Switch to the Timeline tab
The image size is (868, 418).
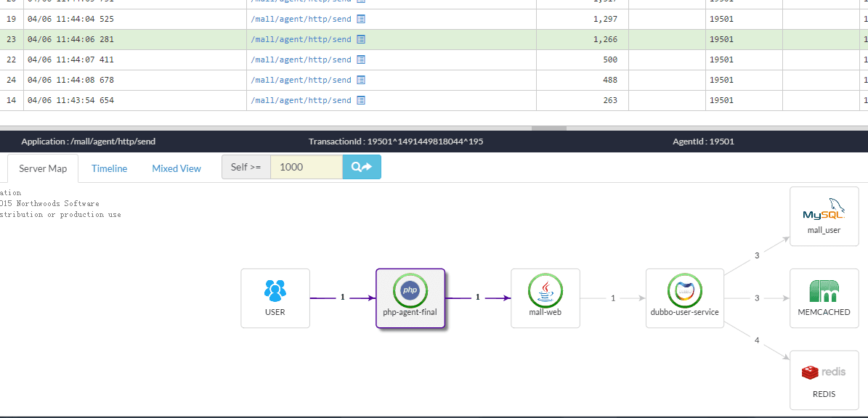point(109,168)
